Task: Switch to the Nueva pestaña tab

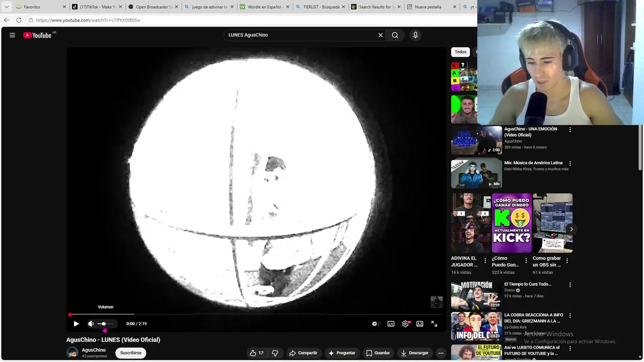Action: click(432, 7)
